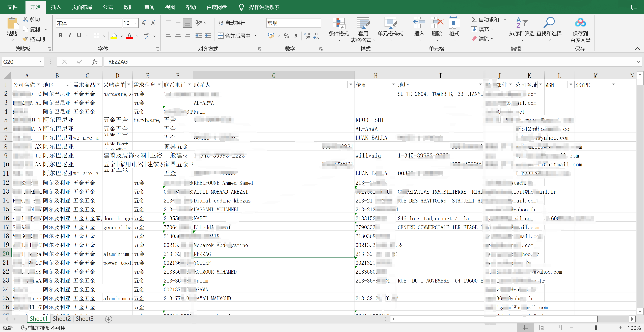Screen dimensions: 644x332
Task: Open filter dropdown for 地址 column
Action: pos(480,85)
